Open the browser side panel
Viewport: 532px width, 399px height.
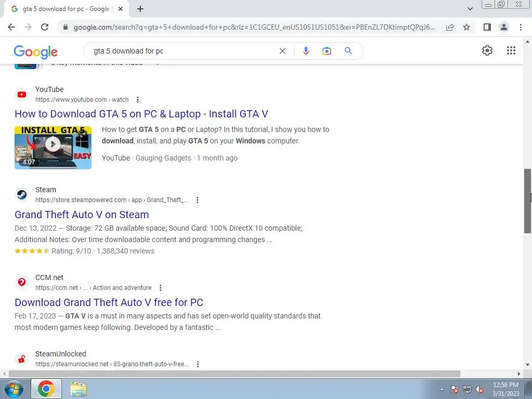tap(487, 27)
